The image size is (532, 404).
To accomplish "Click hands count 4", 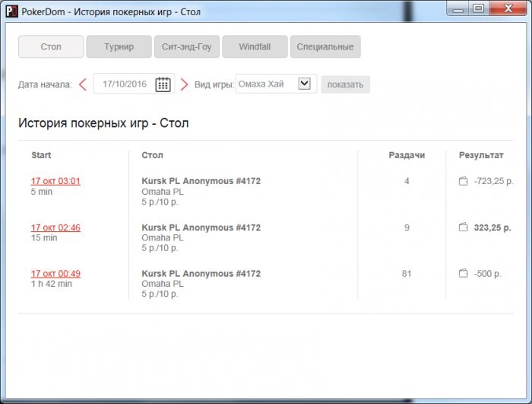I will (x=407, y=181).
